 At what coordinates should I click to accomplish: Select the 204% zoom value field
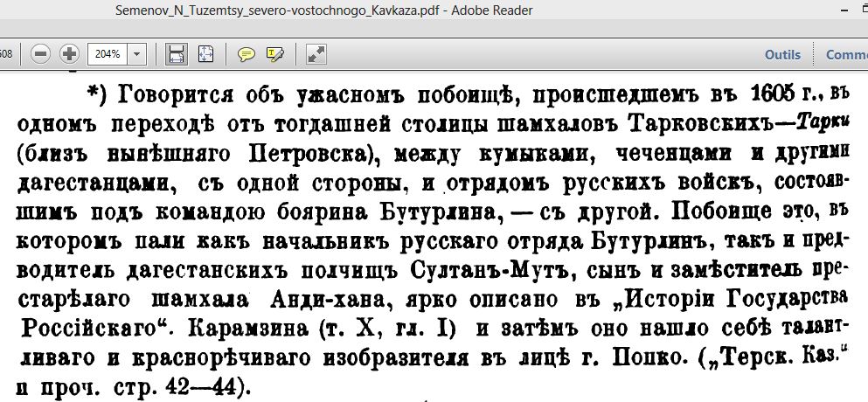click(x=107, y=54)
